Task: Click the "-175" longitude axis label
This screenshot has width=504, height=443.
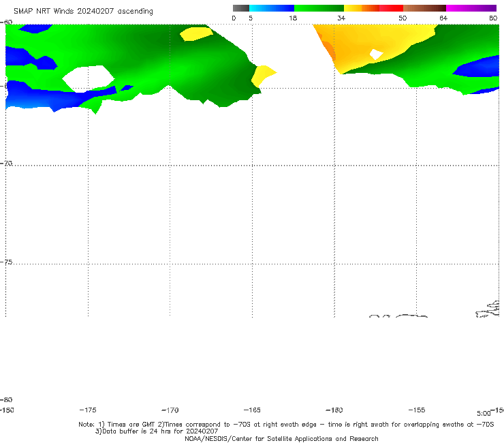Action: [x=88, y=410]
